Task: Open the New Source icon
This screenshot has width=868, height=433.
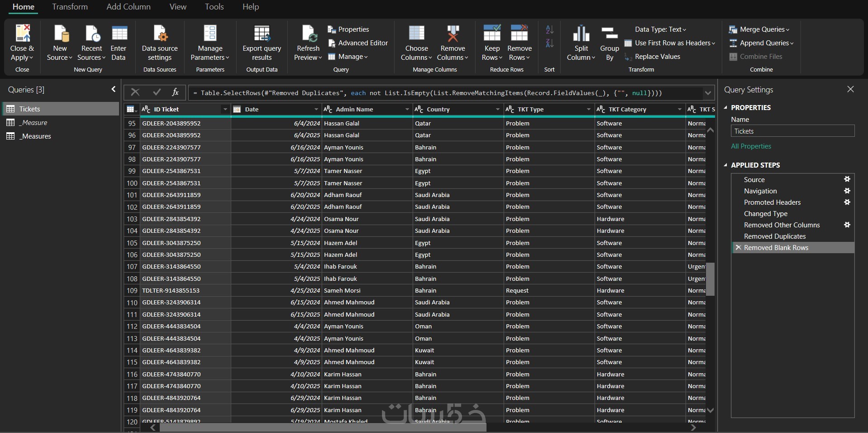Action: [61, 34]
